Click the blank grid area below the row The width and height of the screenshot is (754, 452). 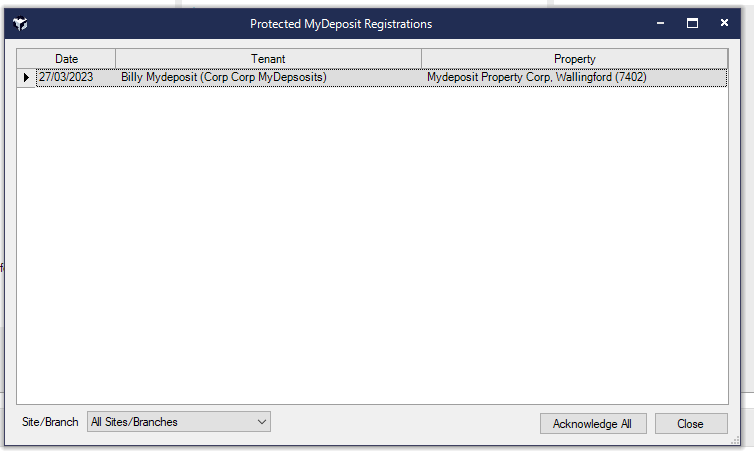click(x=372, y=240)
